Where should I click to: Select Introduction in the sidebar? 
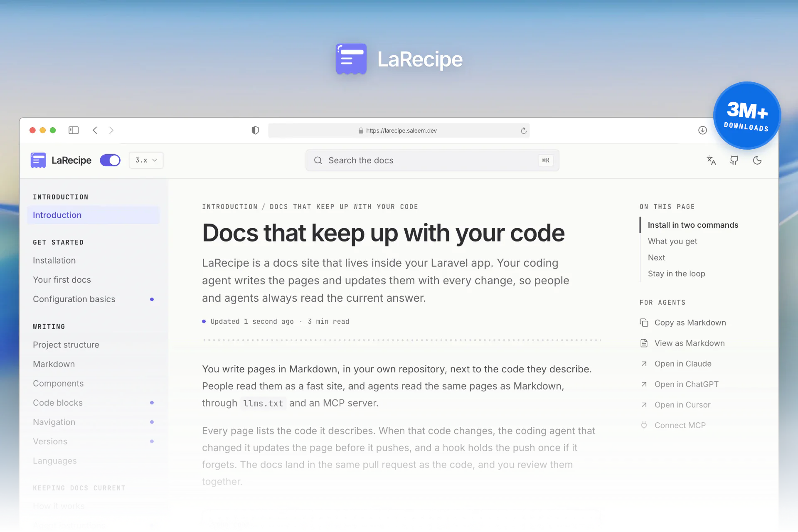[x=94, y=215]
